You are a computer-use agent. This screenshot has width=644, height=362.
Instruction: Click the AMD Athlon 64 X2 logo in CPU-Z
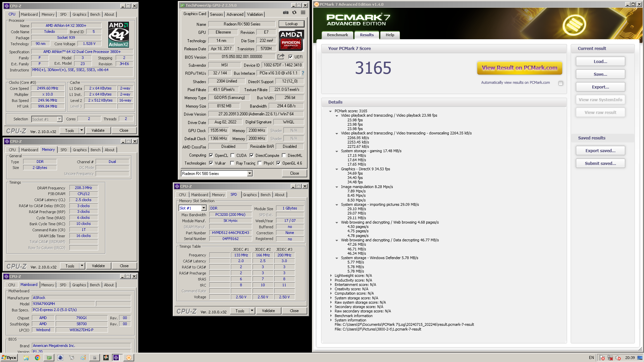[118, 35]
